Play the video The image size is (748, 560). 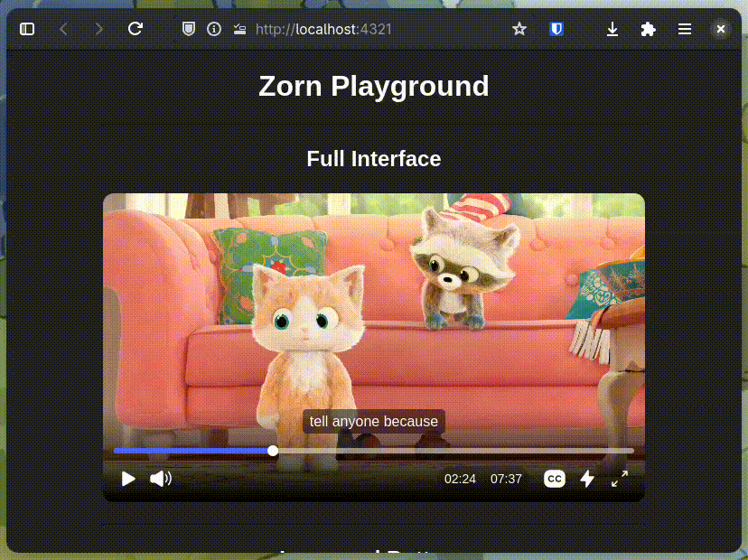pos(128,479)
